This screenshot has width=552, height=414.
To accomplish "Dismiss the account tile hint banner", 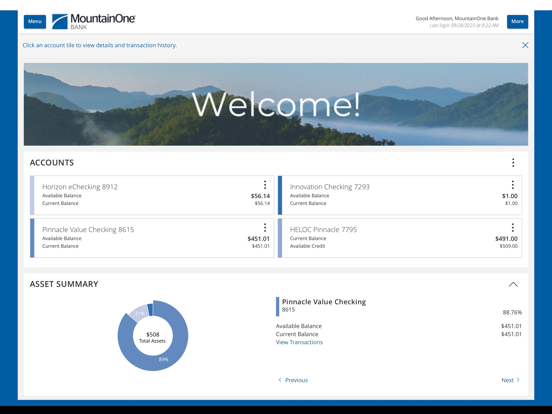I will coord(525,45).
